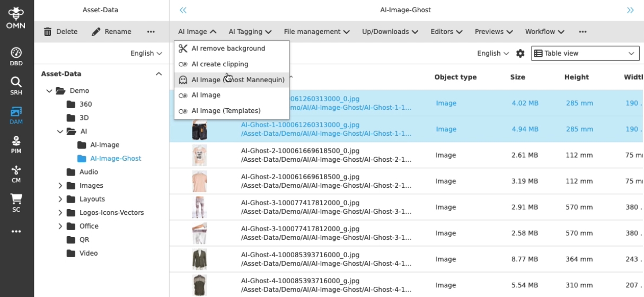Expand the Images folder

coord(60,186)
